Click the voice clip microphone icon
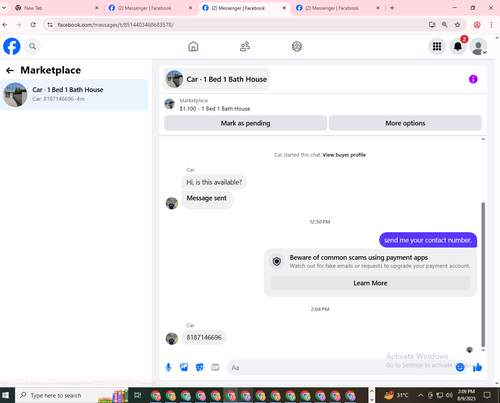The height and width of the screenshot is (403, 500). (169, 367)
